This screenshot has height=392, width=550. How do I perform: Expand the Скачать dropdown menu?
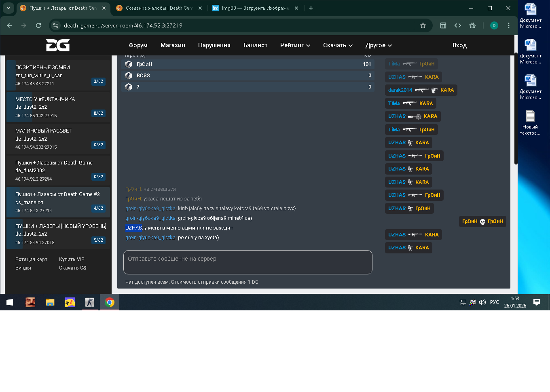click(338, 45)
